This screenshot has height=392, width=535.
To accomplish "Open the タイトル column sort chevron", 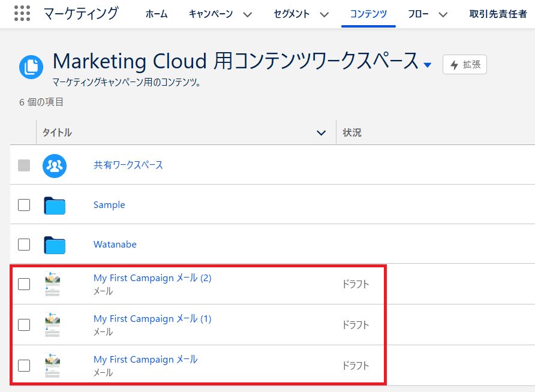I will click(x=321, y=132).
